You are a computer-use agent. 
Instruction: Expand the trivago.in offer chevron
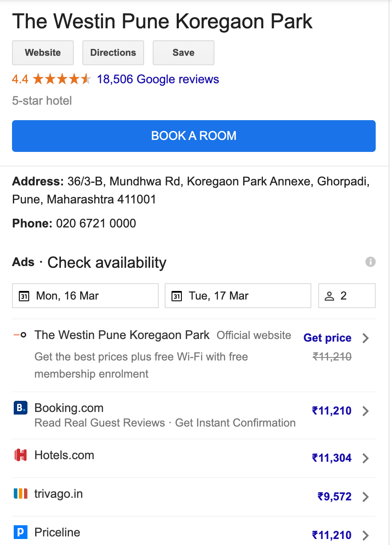pos(365,497)
